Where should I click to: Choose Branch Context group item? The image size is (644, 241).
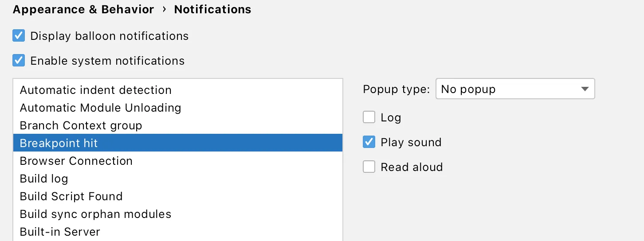[81, 125]
